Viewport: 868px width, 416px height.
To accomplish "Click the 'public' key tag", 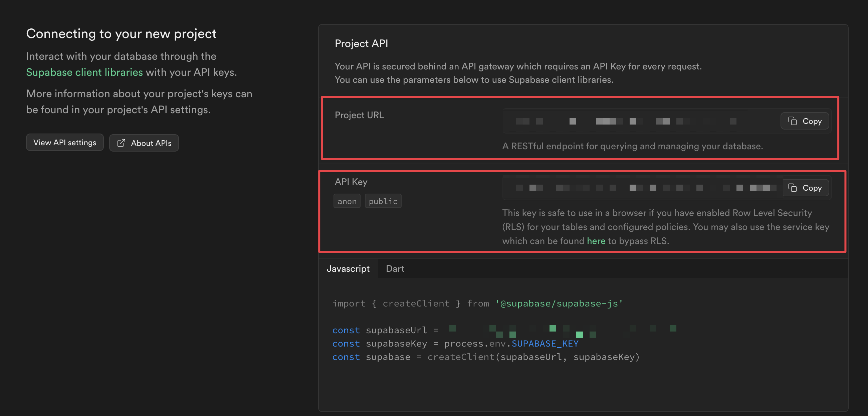I will click(x=383, y=201).
